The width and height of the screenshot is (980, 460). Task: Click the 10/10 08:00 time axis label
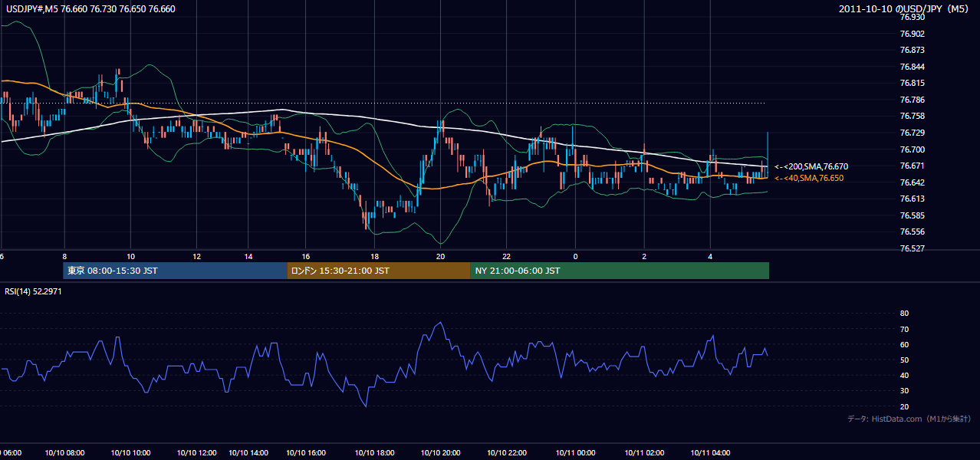tap(66, 453)
